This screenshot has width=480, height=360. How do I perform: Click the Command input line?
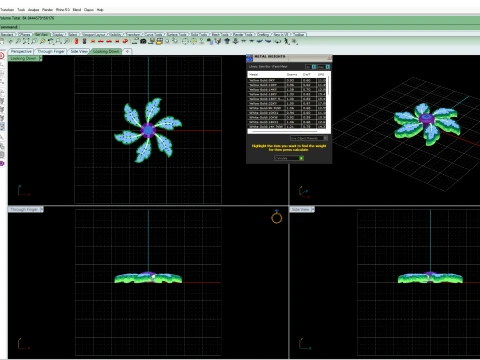pyautogui.click(x=240, y=27)
